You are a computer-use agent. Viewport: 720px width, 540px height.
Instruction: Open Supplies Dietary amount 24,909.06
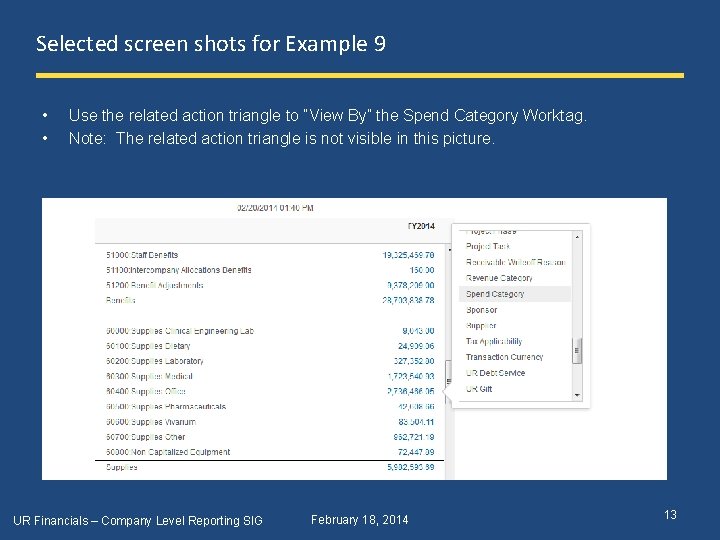[x=416, y=346]
